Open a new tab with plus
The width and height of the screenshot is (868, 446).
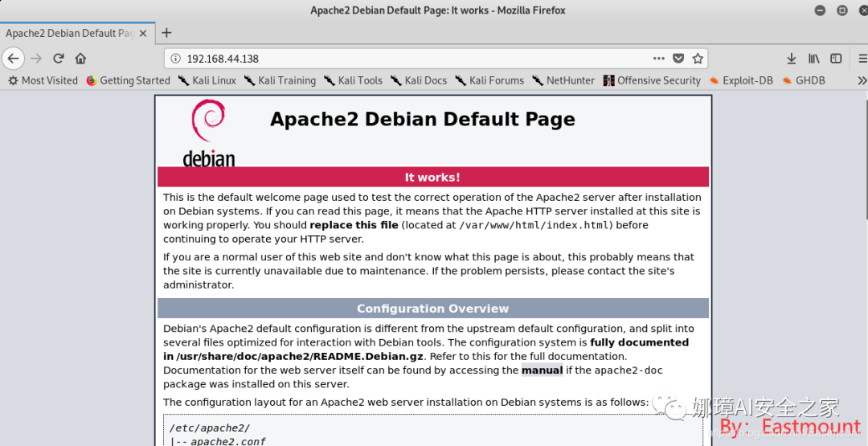tap(166, 33)
